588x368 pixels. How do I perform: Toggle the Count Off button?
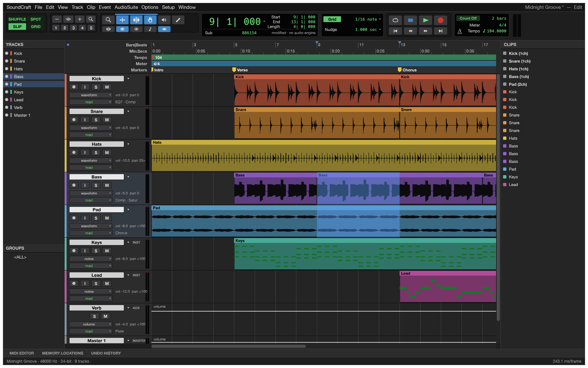coord(468,18)
